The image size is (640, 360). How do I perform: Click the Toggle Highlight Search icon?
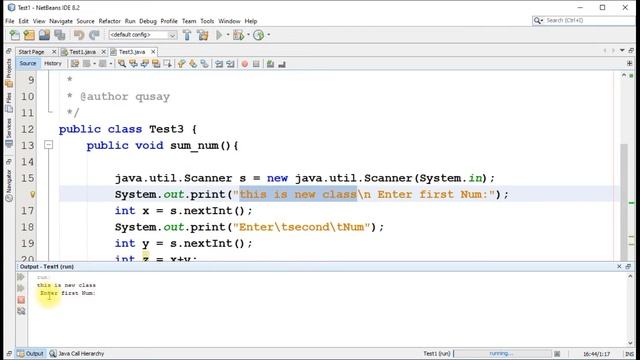click(x=156, y=64)
